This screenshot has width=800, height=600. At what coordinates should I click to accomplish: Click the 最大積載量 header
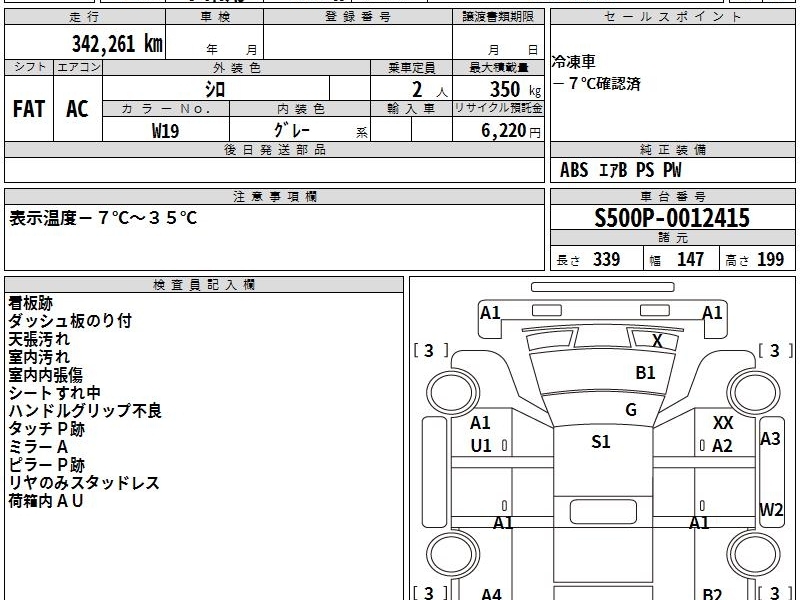pyautogui.click(x=498, y=68)
